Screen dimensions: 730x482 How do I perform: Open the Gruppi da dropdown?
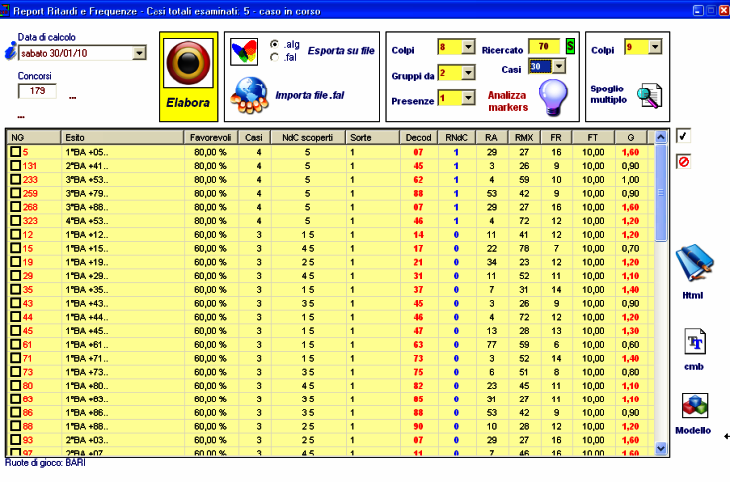pos(468,72)
